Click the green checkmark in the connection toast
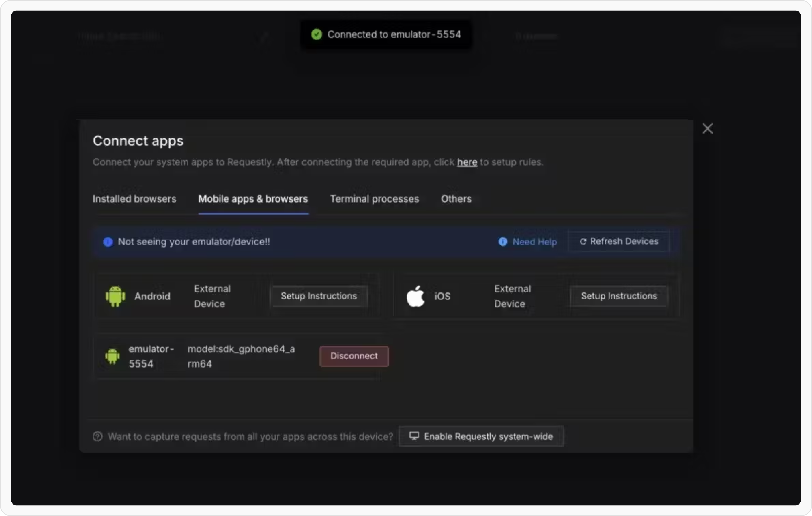 [x=316, y=34]
